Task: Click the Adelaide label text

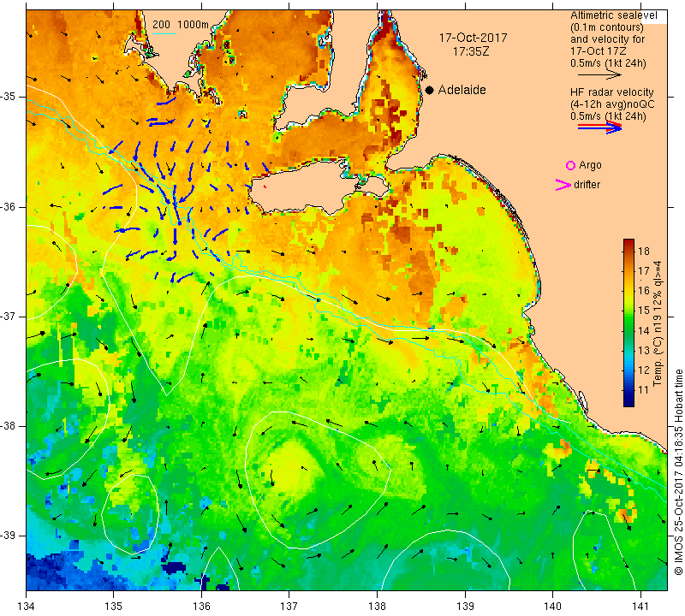Action: click(462, 90)
